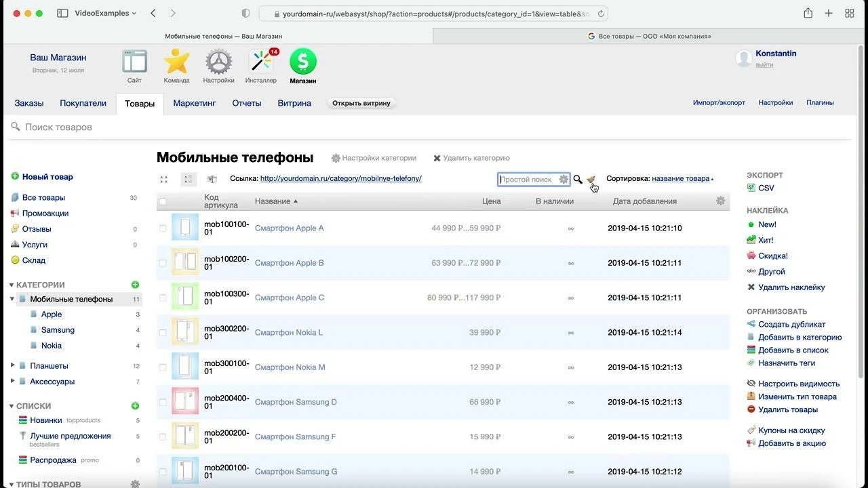Screen dimensions: 868x488
Task: Expand the Аксессуары category
Action: click(12, 381)
